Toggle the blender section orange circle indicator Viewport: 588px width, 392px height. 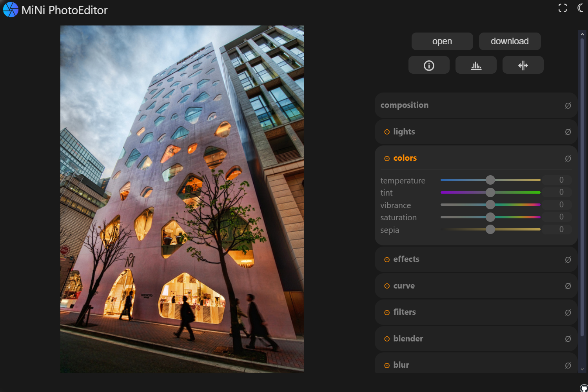pos(387,339)
